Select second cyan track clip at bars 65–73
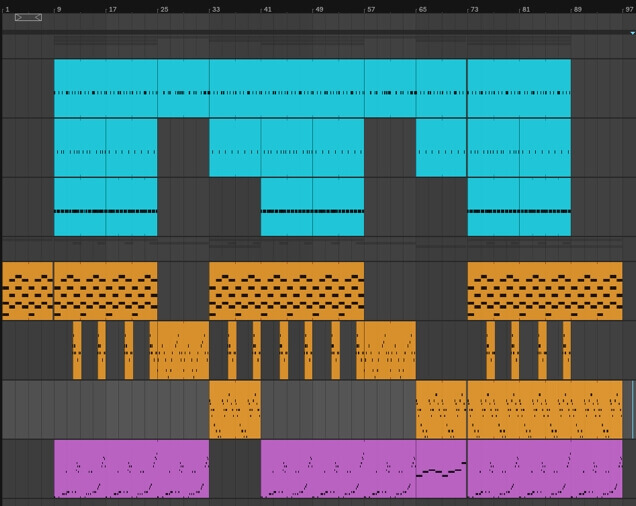 [x=441, y=148]
